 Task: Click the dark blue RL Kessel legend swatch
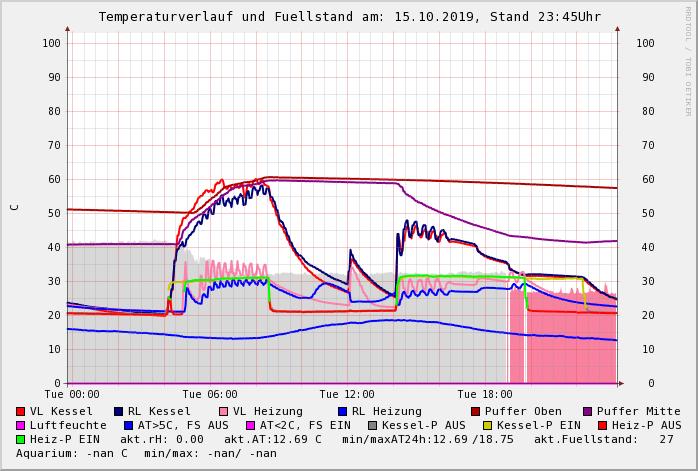tap(119, 411)
